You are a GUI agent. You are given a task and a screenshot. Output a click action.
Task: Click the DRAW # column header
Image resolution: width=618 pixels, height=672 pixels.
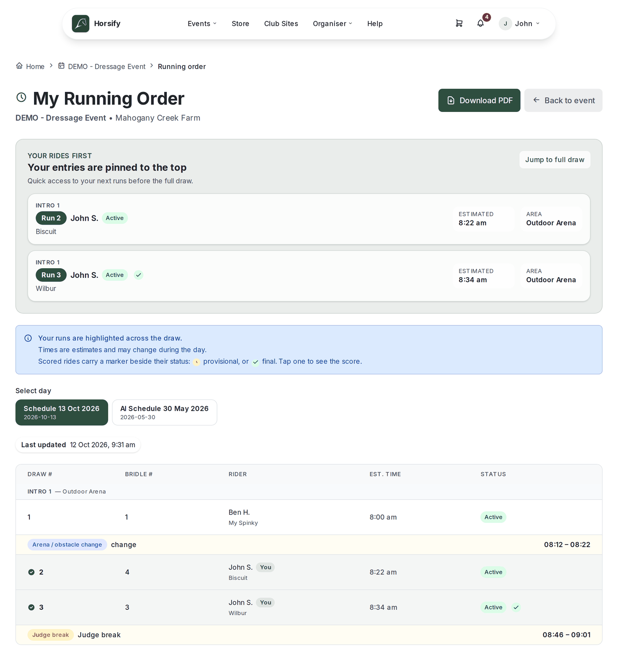click(40, 474)
